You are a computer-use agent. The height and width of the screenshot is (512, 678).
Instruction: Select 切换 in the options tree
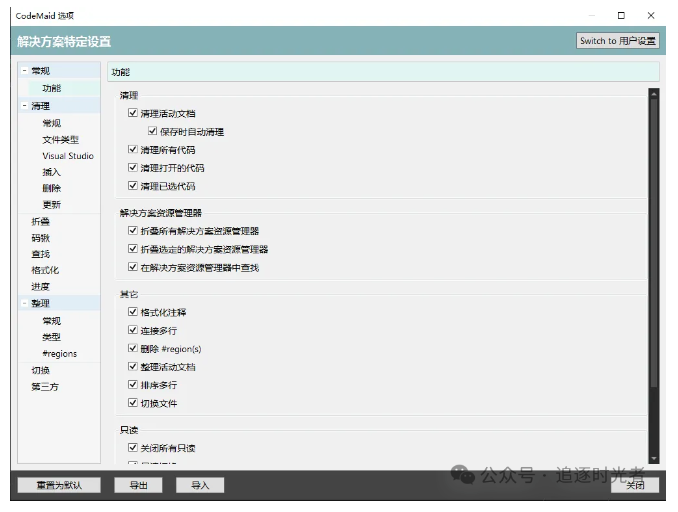[x=41, y=370]
